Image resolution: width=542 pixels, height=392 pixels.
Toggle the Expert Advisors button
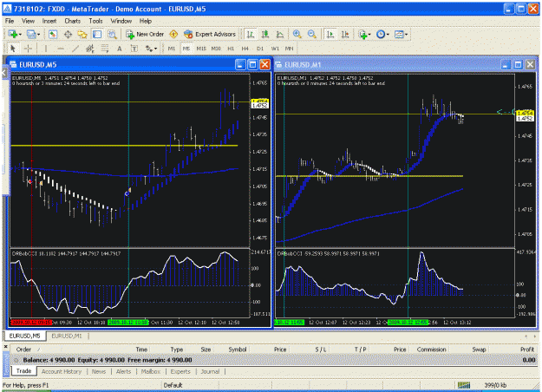210,34
